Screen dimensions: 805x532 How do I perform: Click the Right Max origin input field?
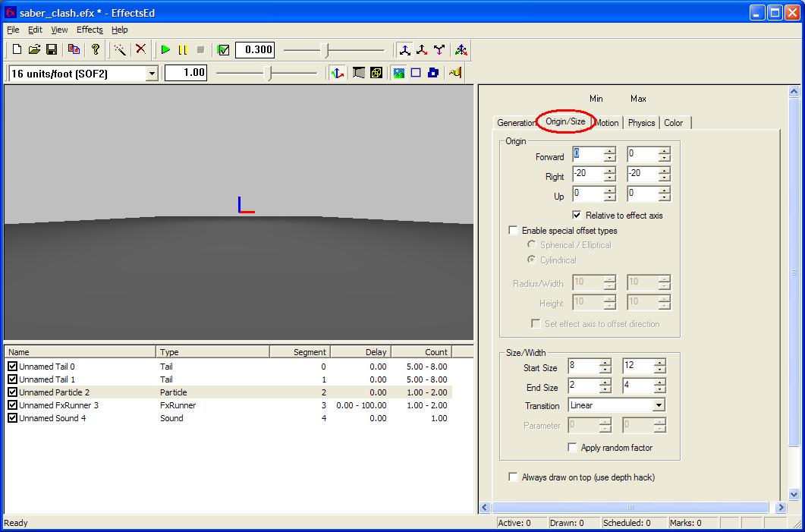click(x=643, y=174)
